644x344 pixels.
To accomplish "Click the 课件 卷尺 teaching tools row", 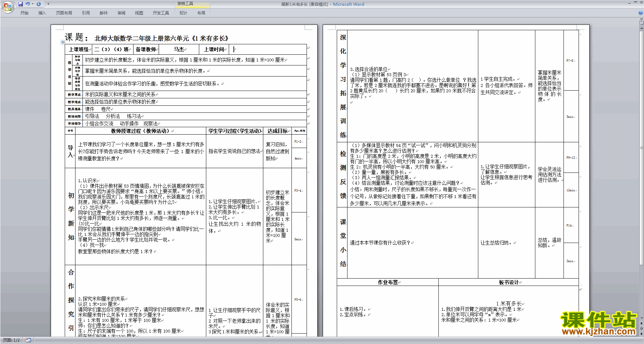I will 98,109.
